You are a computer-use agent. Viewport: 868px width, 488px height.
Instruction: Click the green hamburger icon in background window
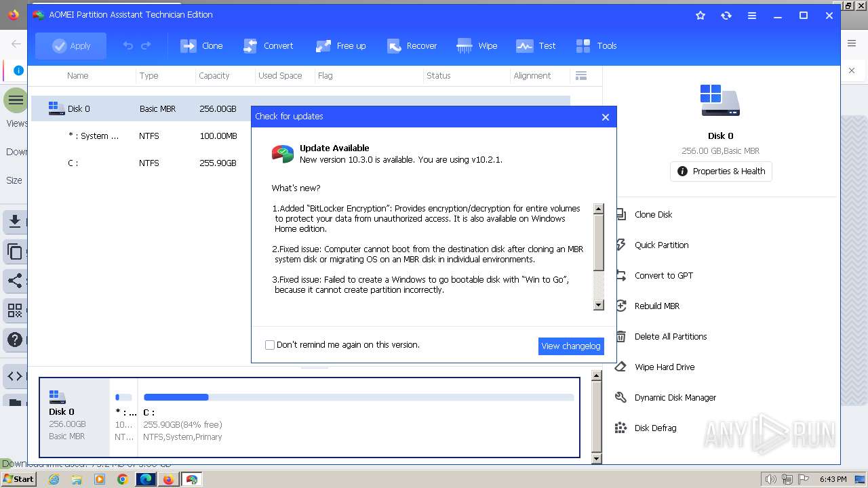[16, 100]
